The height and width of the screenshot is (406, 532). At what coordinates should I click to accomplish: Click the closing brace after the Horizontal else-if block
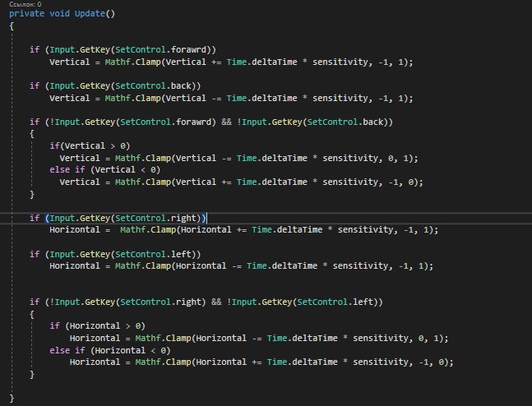32,375
